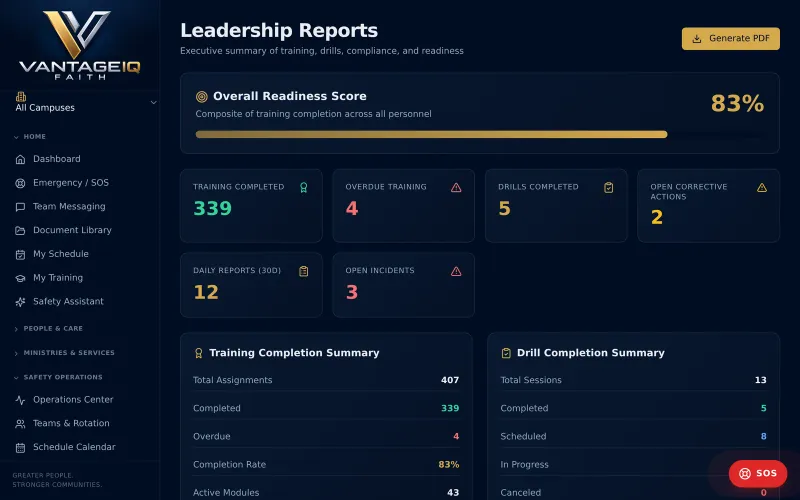Click the drill summary Completed value 5
The width and height of the screenshot is (800, 500).
(764, 408)
